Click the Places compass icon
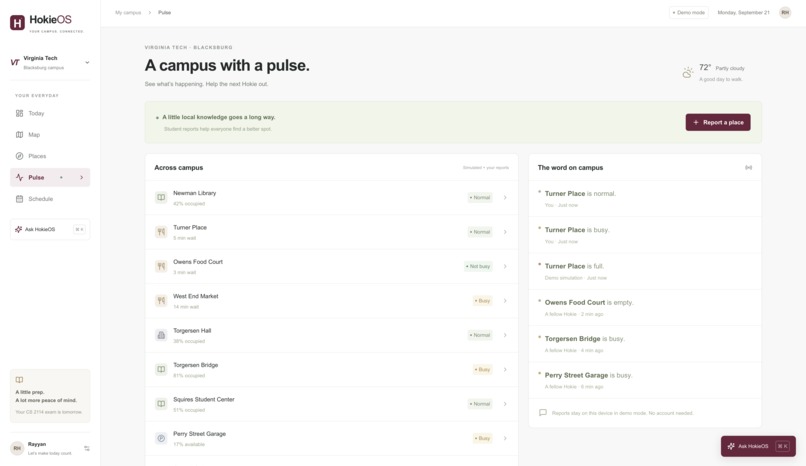This screenshot has width=806, height=466. click(x=19, y=156)
